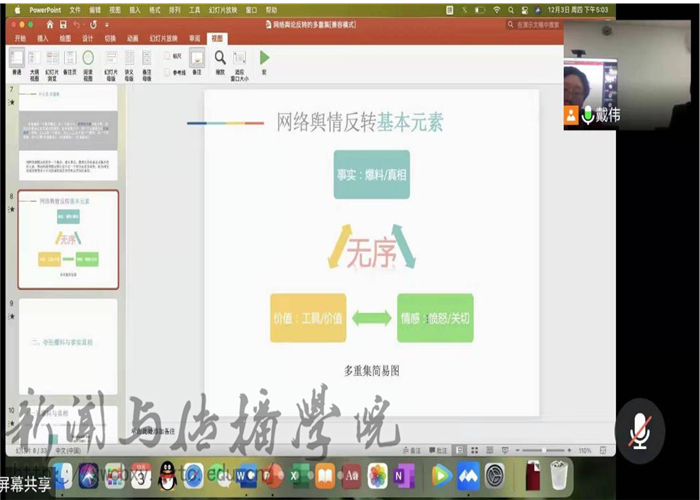Image resolution: width=700 pixels, height=500 pixels.
Task: Adjust the zoom slider in status bar
Action: pyautogui.click(x=544, y=451)
